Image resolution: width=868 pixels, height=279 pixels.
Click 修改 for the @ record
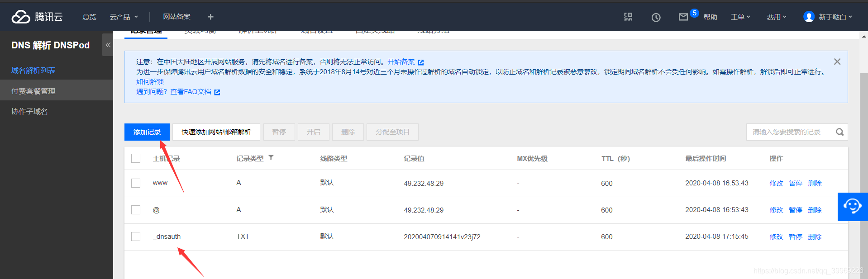(776, 210)
